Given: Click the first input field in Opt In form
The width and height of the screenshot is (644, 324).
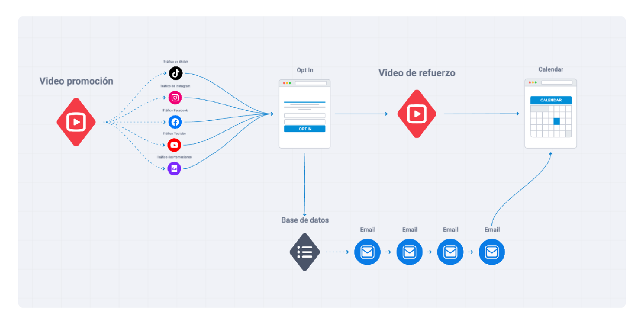Looking at the screenshot, I should coord(304,115).
